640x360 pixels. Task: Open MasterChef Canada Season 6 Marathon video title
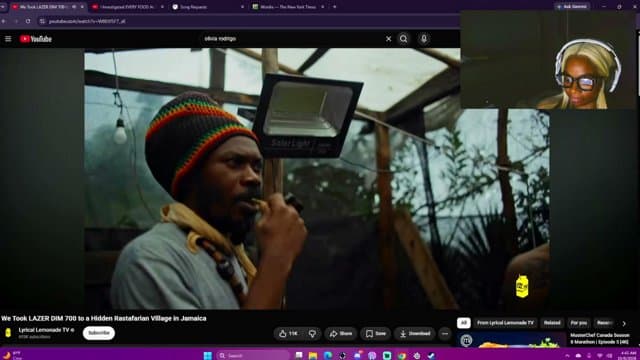pos(600,338)
